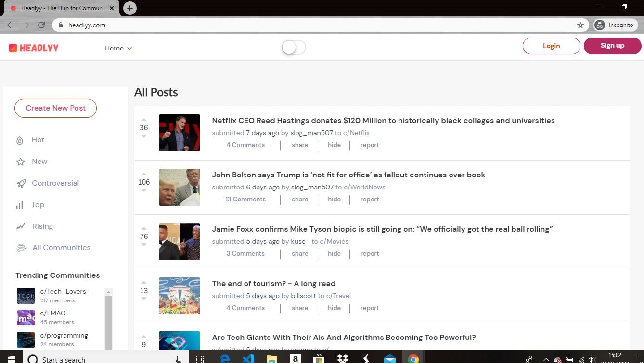View 3 Comments on Jamie Foxx post

tap(245, 253)
